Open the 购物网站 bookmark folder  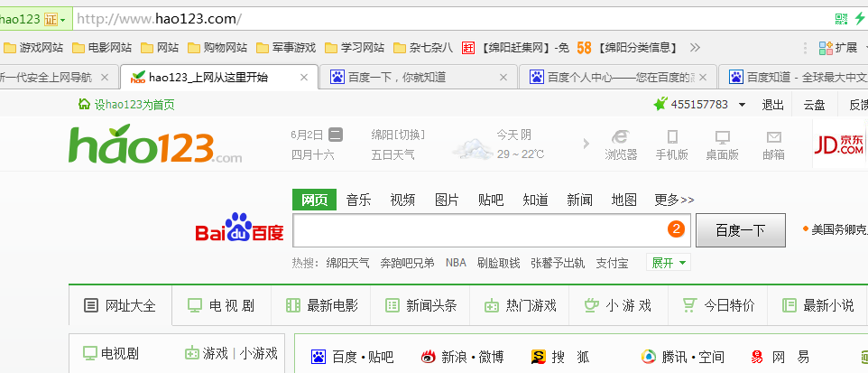(x=217, y=48)
